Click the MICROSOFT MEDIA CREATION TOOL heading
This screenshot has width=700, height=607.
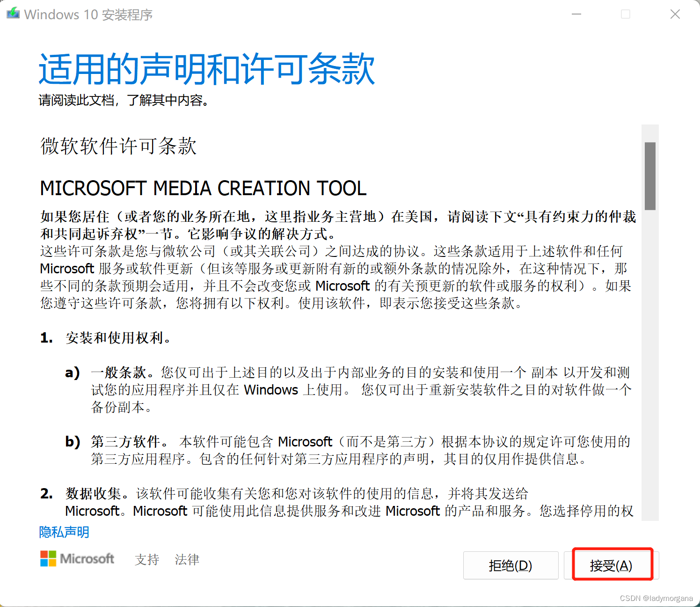204,188
